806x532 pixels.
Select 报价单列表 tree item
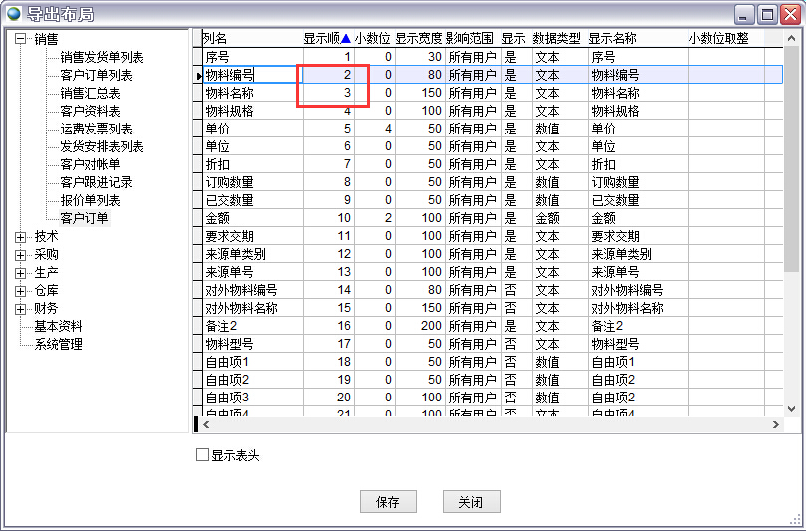click(x=90, y=200)
